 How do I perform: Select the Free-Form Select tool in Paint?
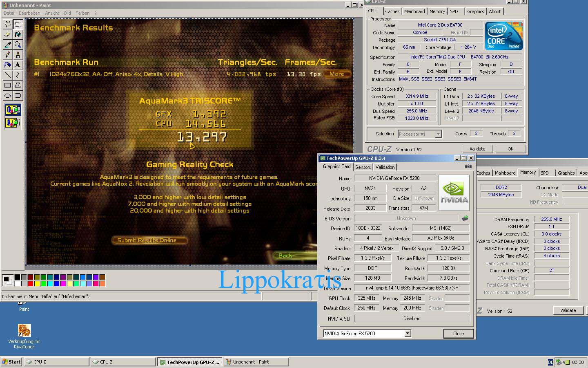pos(7,24)
